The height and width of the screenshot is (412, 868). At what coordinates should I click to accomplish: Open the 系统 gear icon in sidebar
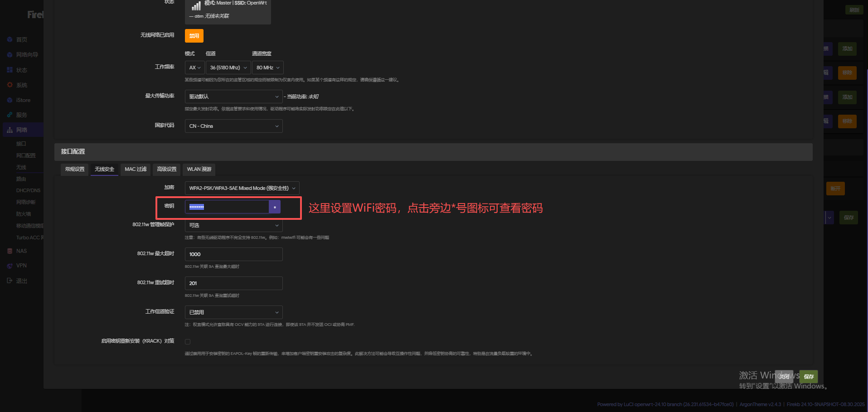point(10,85)
